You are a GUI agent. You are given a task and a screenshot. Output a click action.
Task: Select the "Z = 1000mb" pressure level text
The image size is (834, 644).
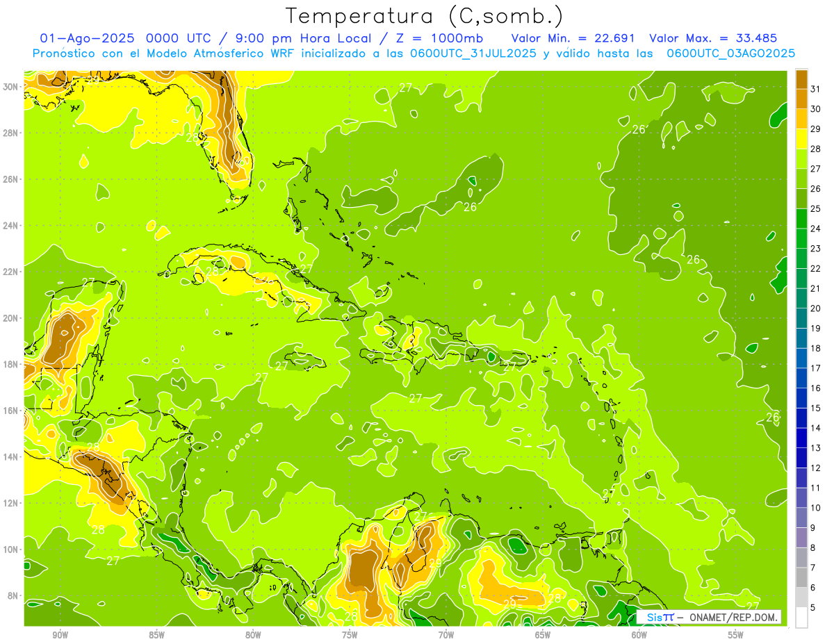(x=439, y=38)
